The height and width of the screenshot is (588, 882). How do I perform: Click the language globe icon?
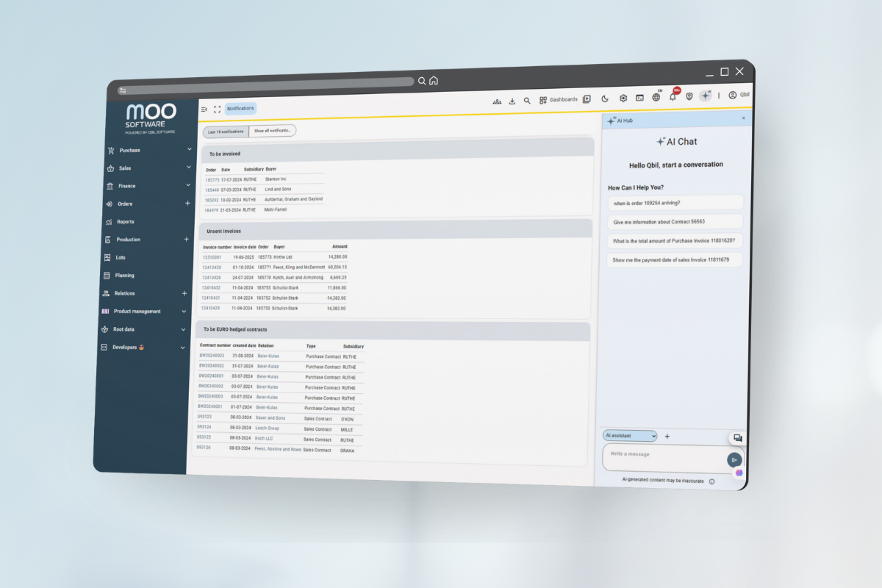click(x=656, y=97)
